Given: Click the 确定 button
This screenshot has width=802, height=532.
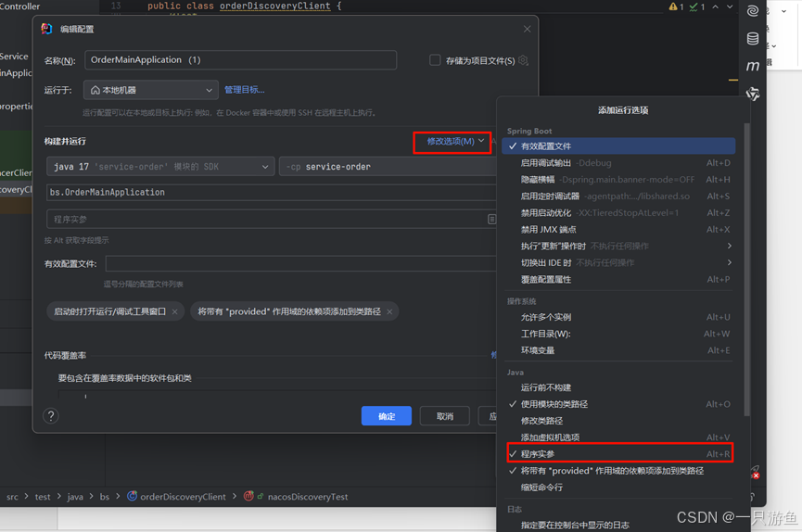Looking at the screenshot, I should click(387, 416).
